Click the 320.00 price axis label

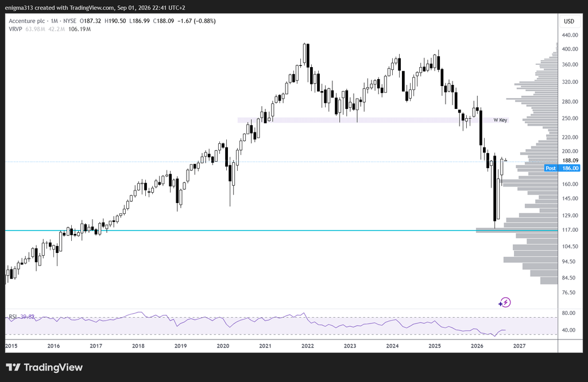[570, 81]
